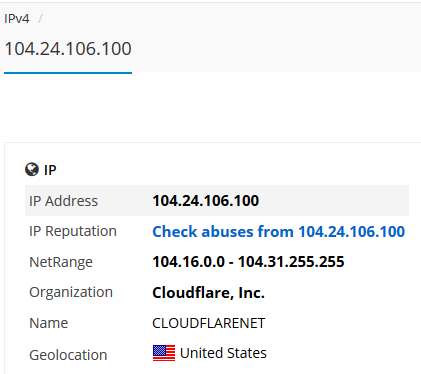Click the 'Name' row label
This screenshot has height=374, width=421.
click(49, 323)
